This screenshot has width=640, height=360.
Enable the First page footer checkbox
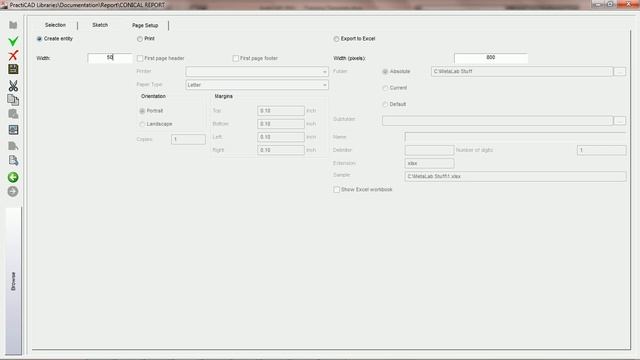236,58
